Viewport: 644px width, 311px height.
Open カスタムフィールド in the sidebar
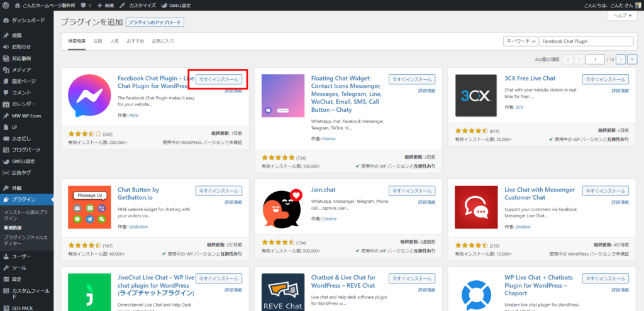coord(26,293)
